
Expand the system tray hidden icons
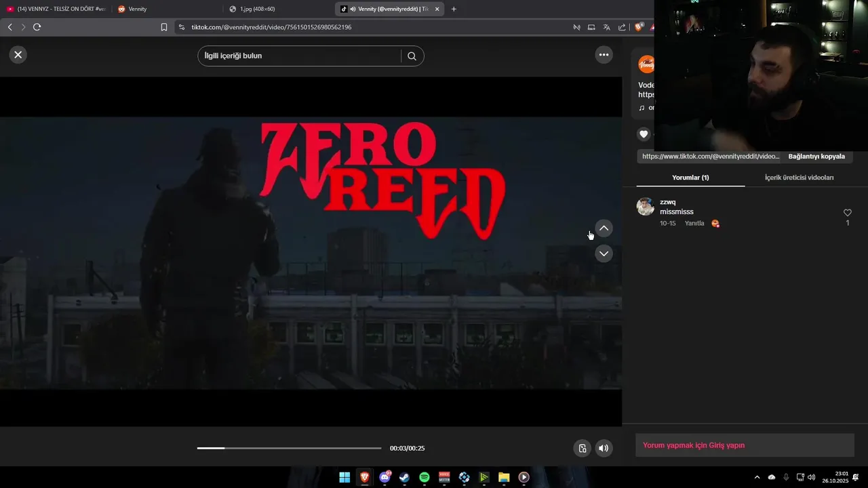(757, 477)
